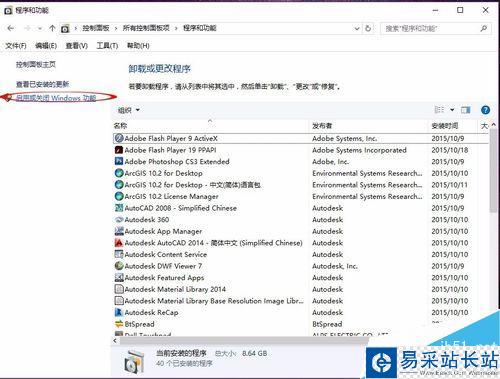Open the 查看(V) menu
500x379 pixels.
click(77, 46)
